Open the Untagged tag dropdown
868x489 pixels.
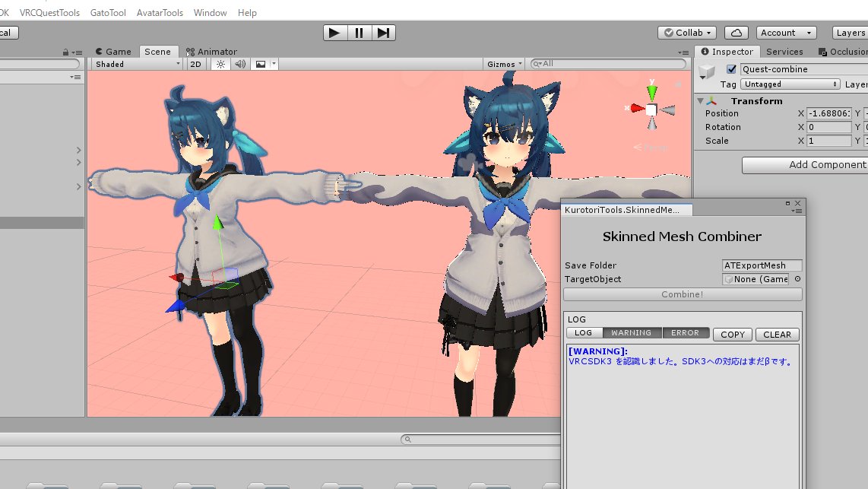pos(790,84)
